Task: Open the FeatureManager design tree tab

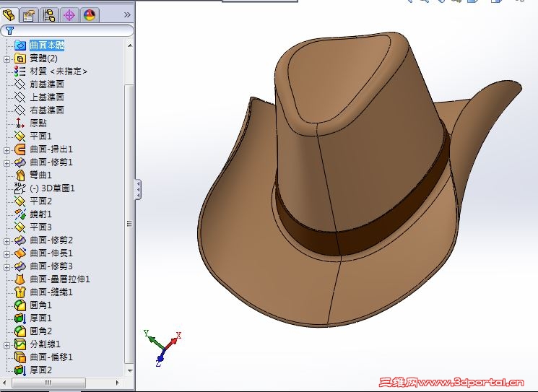Action: click(9, 14)
